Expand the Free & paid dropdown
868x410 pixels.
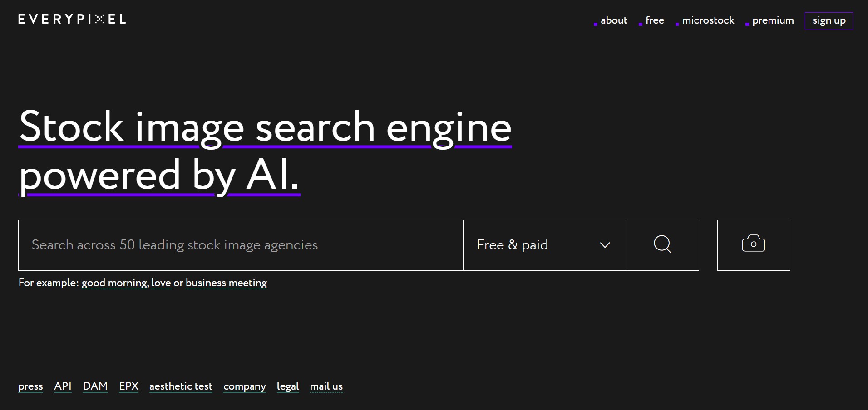(544, 245)
